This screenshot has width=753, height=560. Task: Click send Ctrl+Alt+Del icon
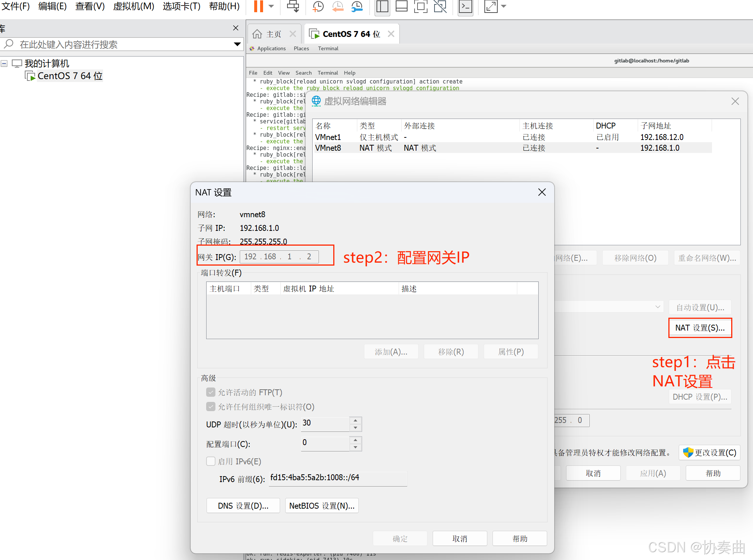click(293, 6)
